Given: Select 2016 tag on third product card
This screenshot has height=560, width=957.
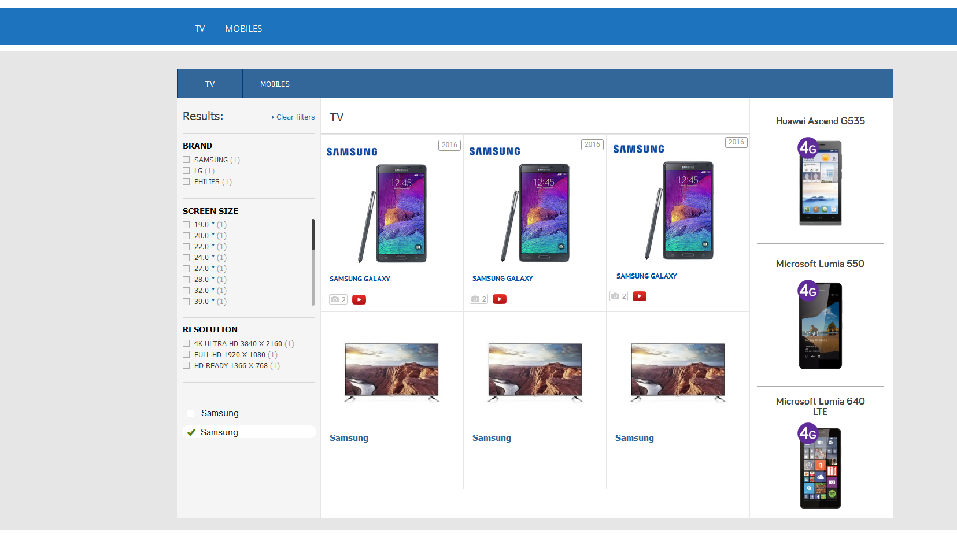Looking at the screenshot, I should pyautogui.click(x=736, y=142).
